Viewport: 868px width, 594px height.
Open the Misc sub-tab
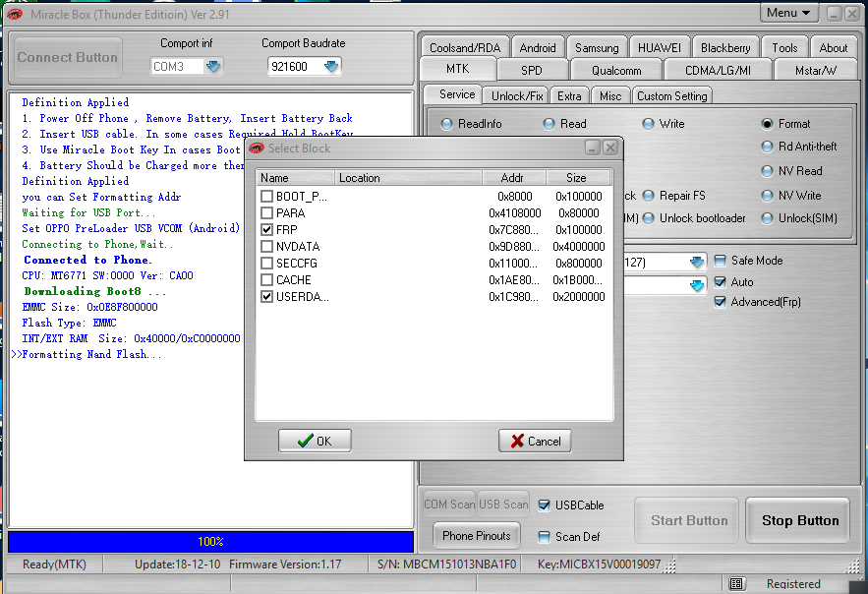click(x=610, y=95)
